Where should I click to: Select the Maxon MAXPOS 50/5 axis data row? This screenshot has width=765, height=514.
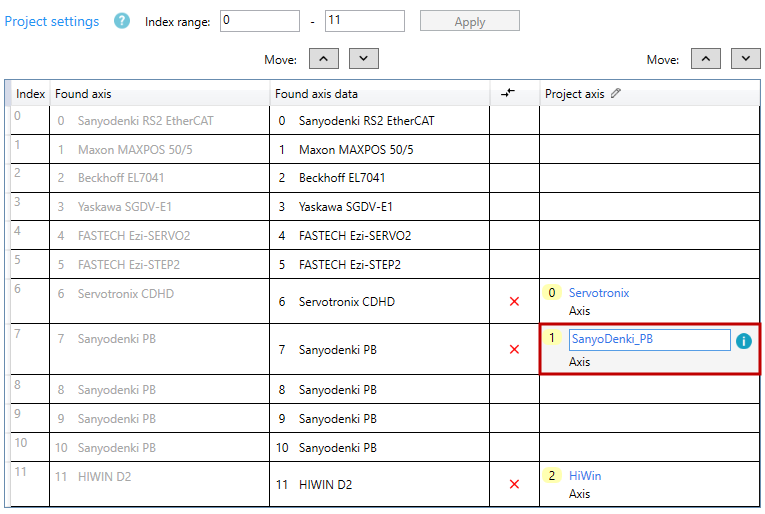(x=356, y=150)
